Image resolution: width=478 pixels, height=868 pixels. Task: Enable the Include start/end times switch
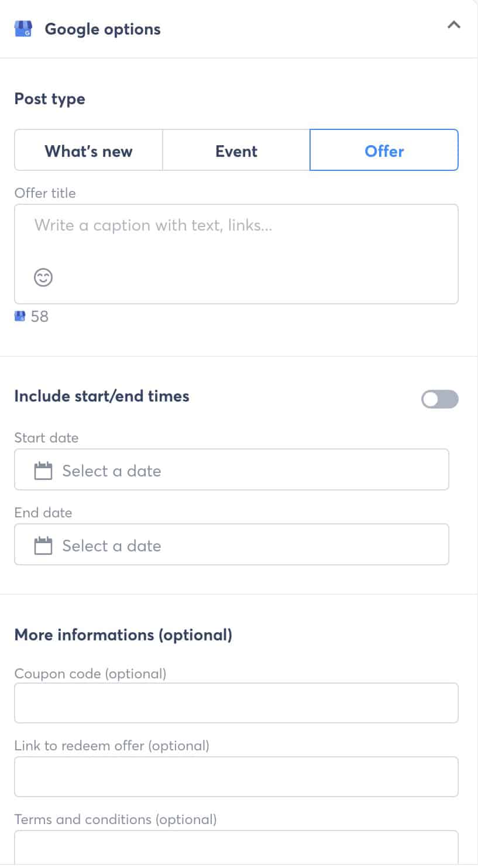[x=439, y=400]
